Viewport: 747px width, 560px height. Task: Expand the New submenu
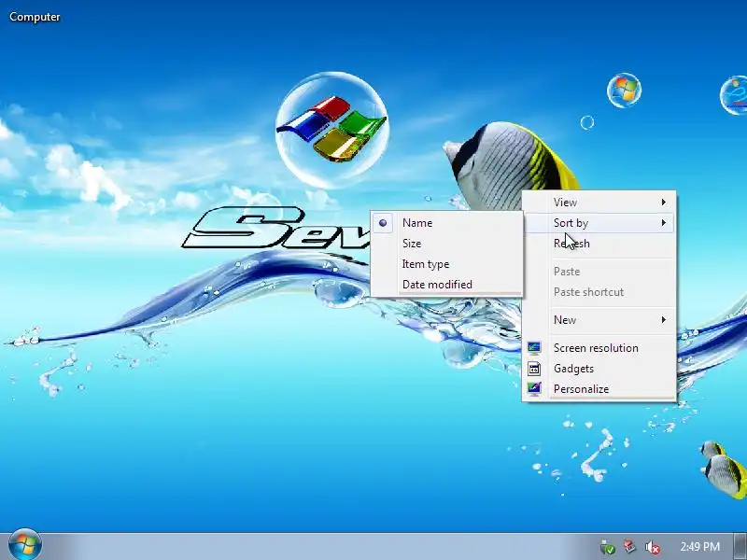pos(599,320)
